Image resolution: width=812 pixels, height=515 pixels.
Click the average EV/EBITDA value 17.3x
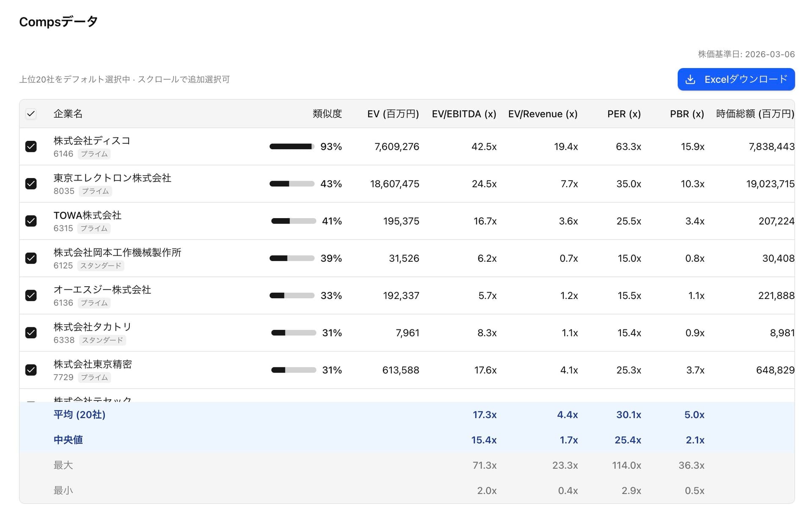(484, 415)
